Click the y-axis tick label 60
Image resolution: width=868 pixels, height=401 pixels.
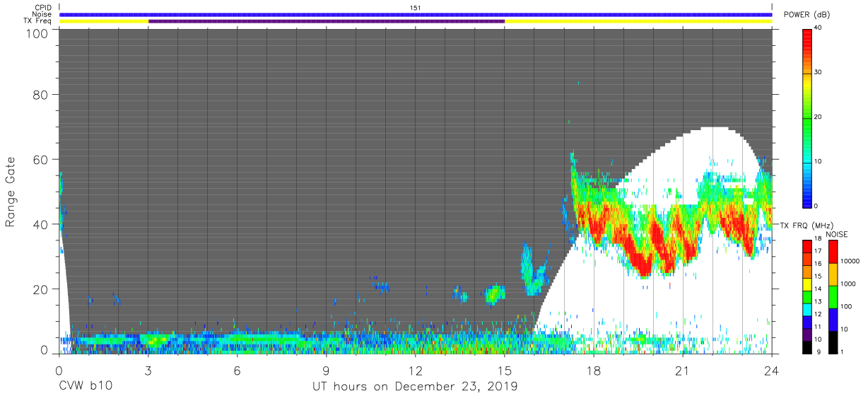click(40, 159)
